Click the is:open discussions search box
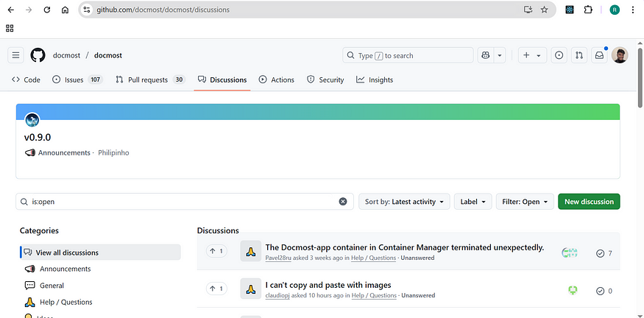The height and width of the screenshot is (318, 644). click(x=185, y=202)
